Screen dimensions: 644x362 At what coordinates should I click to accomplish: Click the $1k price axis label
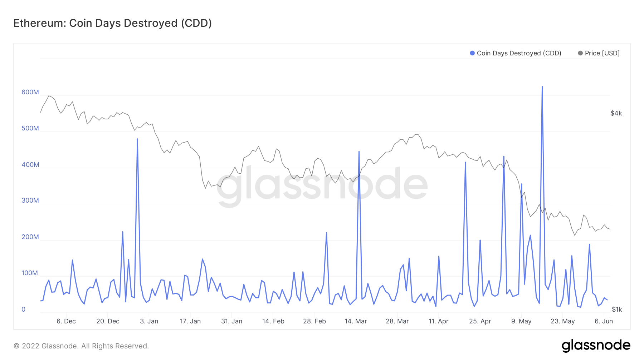coord(617,309)
